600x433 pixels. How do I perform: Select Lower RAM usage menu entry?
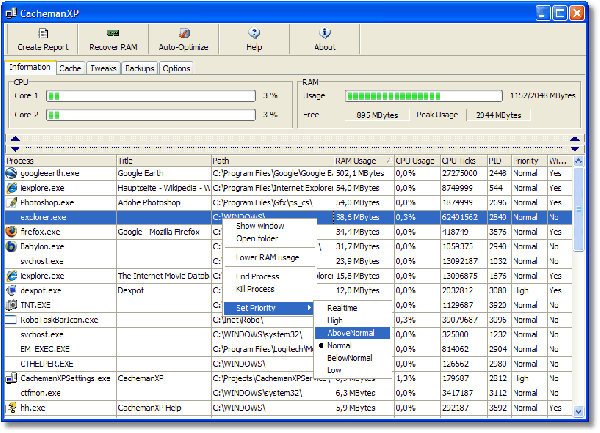267,257
